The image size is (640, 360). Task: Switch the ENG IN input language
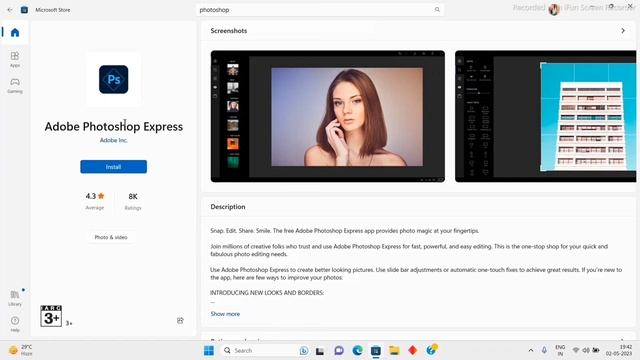(560, 350)
